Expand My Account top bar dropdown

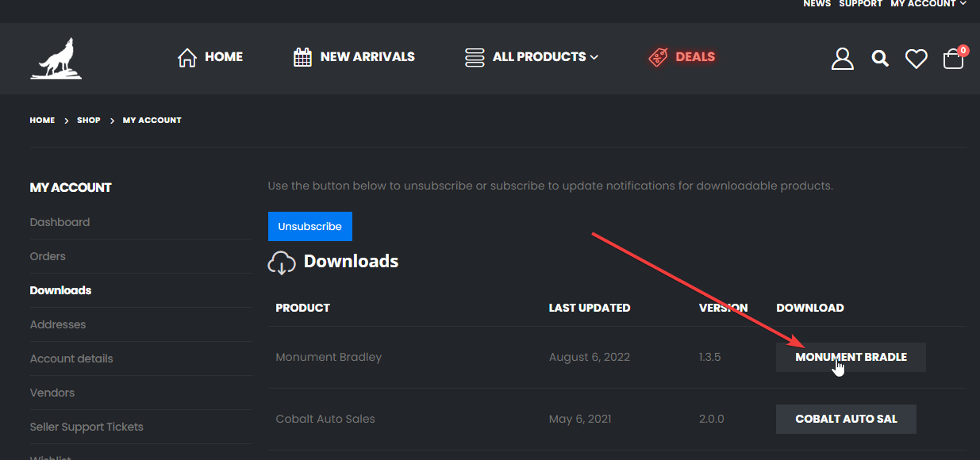point(928,4)
